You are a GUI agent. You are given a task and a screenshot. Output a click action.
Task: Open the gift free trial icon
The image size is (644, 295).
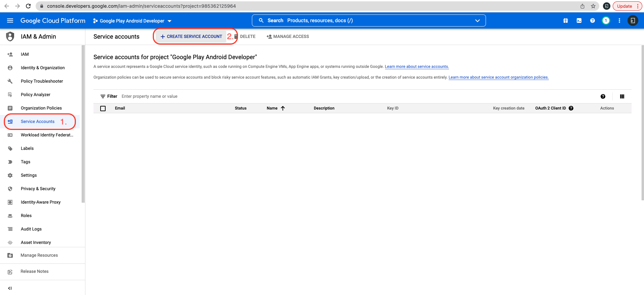(566, 20)
